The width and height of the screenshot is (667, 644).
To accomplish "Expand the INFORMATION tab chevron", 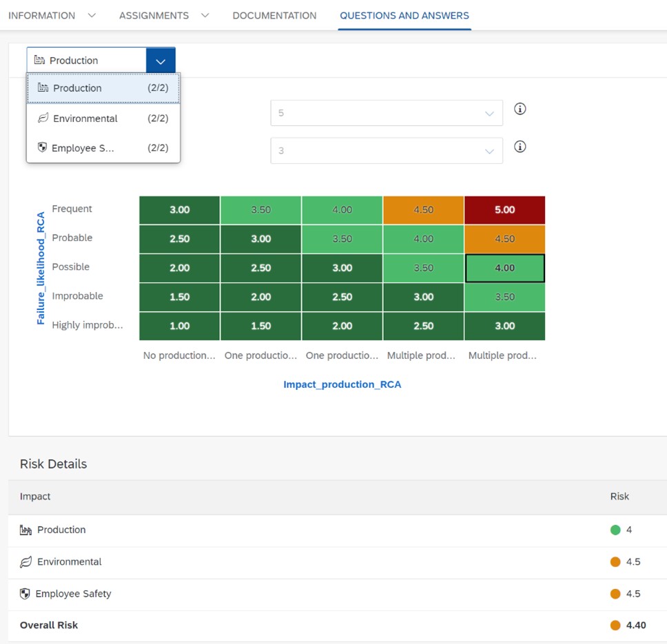I will click(x=92, y=15).
